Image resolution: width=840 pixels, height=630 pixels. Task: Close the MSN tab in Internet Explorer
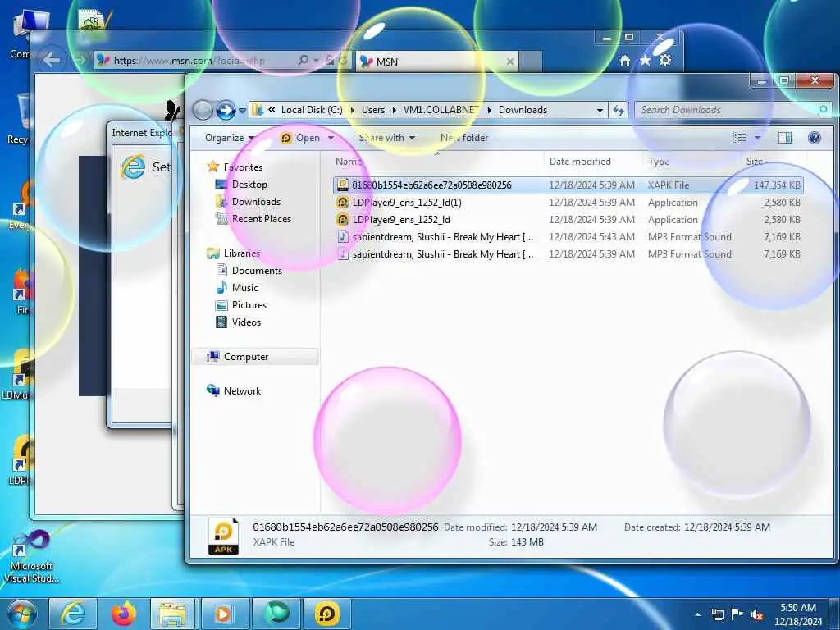[x=510, y=62]
